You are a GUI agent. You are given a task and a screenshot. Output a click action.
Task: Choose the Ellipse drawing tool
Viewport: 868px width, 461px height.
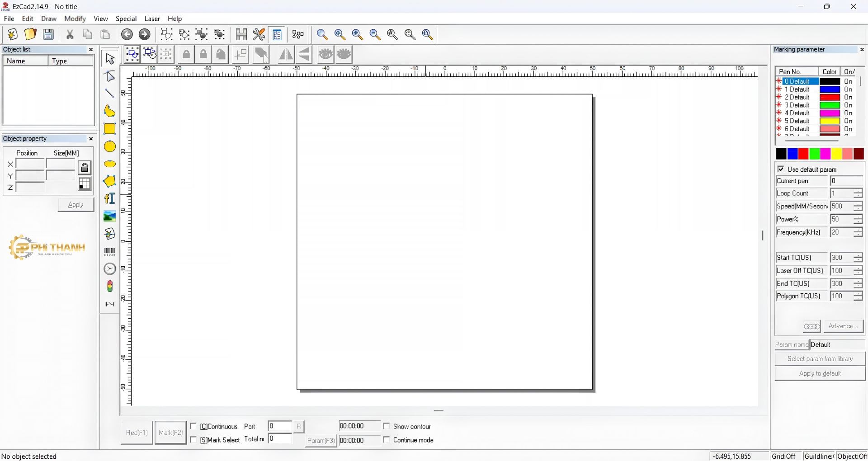110,165
